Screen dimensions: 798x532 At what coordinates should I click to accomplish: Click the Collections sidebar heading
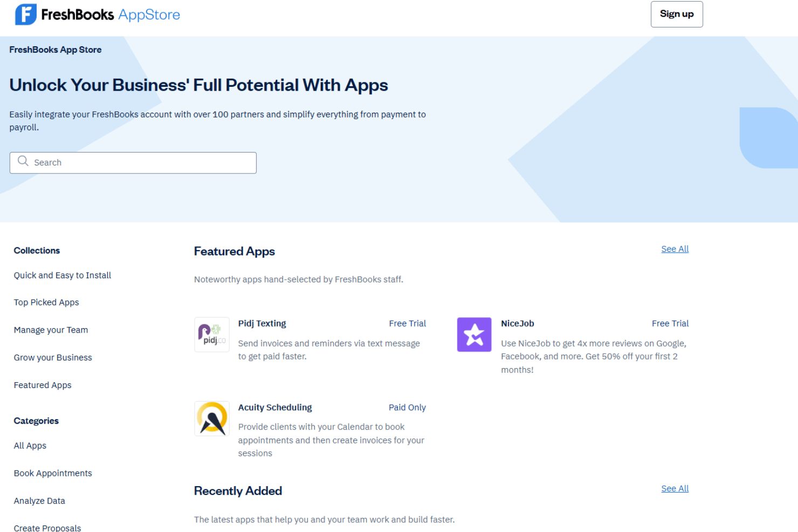37,251
